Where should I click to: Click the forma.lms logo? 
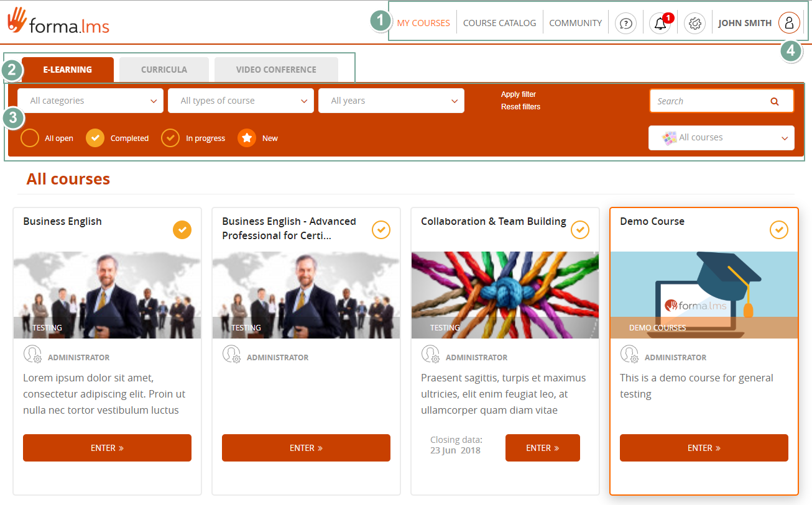pyautogui.click(x=58, y=23)
